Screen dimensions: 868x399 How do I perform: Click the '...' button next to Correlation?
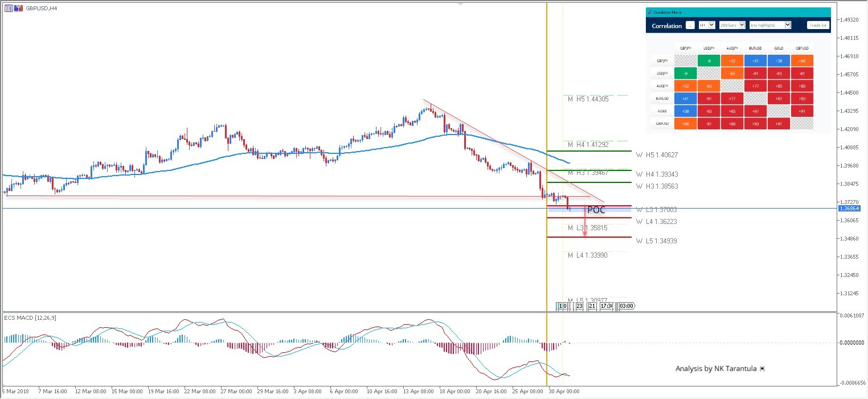690,25
